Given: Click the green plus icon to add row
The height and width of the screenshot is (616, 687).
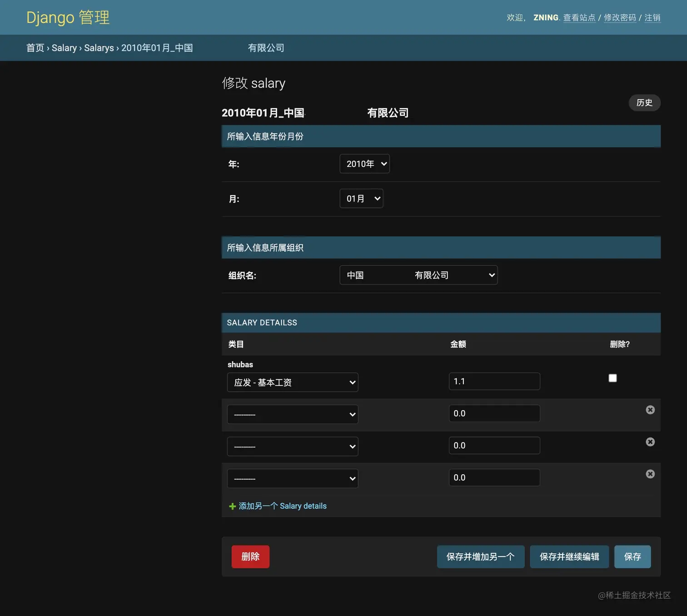Looking at the screenshot, I should pyautogui.click(x=232, y=506).
